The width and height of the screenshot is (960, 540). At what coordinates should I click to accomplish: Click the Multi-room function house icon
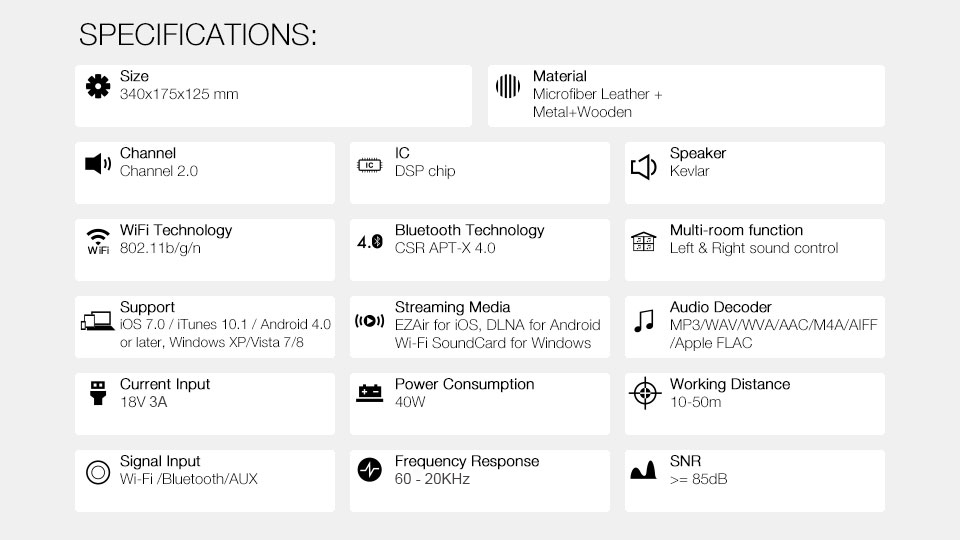coord(643,241)
